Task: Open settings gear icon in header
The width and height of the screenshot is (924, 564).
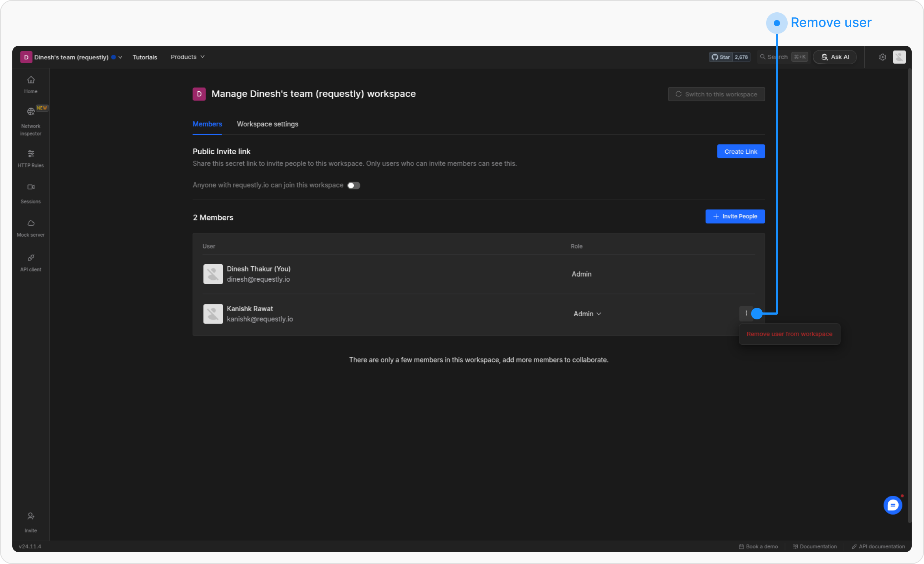Action: point(882,57)
